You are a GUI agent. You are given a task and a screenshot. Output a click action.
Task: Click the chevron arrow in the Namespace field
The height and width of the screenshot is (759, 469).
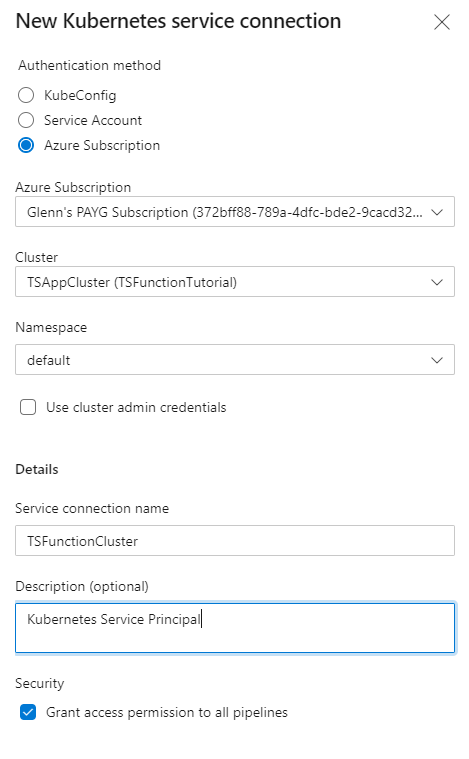(437, 360)
